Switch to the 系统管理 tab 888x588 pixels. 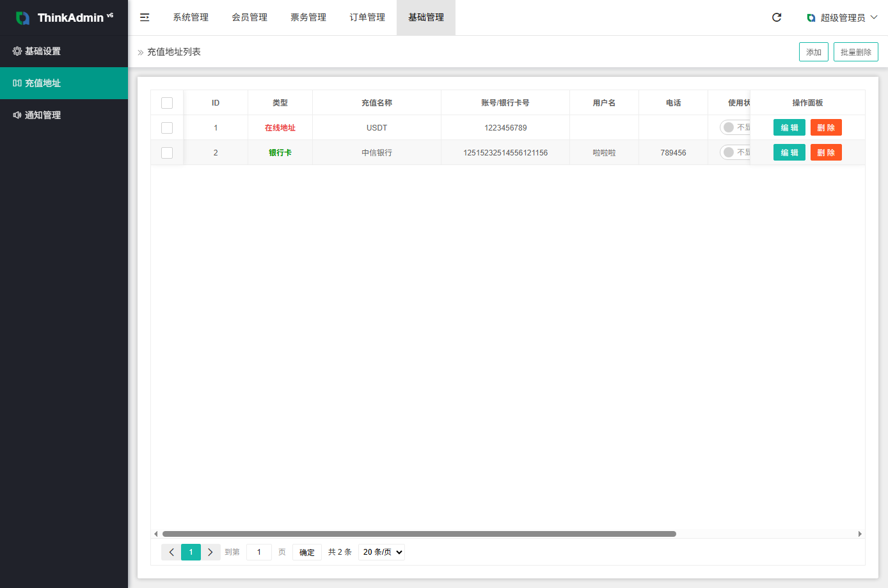pos(191,17)
